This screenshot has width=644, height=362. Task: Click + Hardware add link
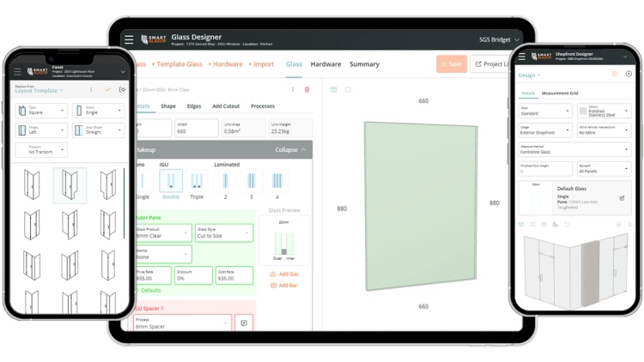pyautogui.click(x=225, y=64)
